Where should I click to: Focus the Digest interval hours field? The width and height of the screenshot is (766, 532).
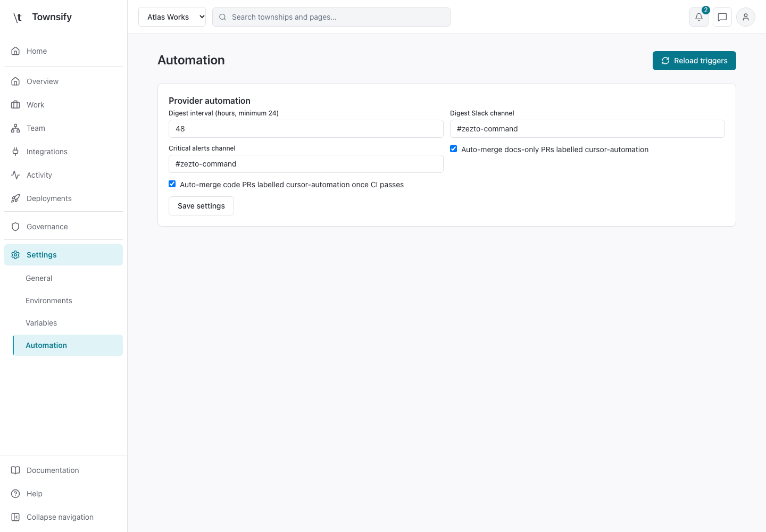(x=306, y=129)
